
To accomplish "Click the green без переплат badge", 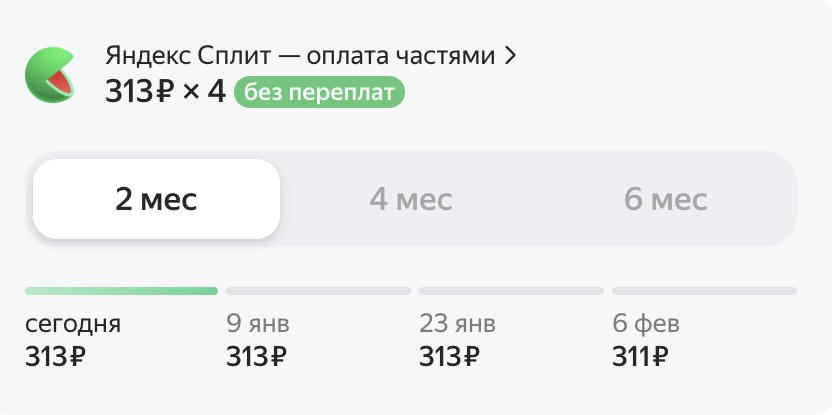I will tap(319, 93).
